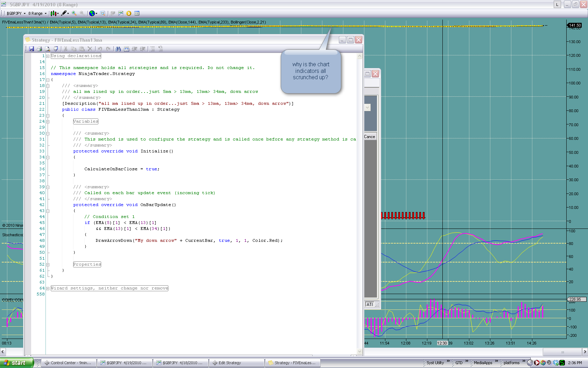Expand the collapsed Variables code region

48,122
